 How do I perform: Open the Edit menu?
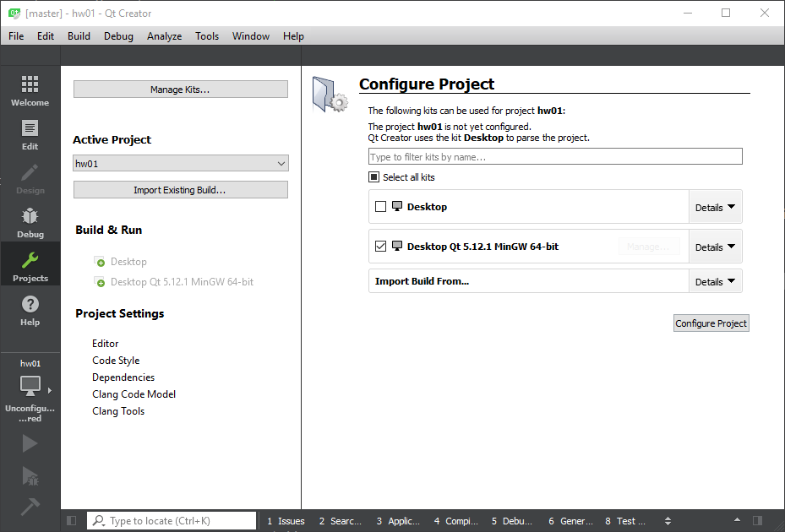click(46, 36)
